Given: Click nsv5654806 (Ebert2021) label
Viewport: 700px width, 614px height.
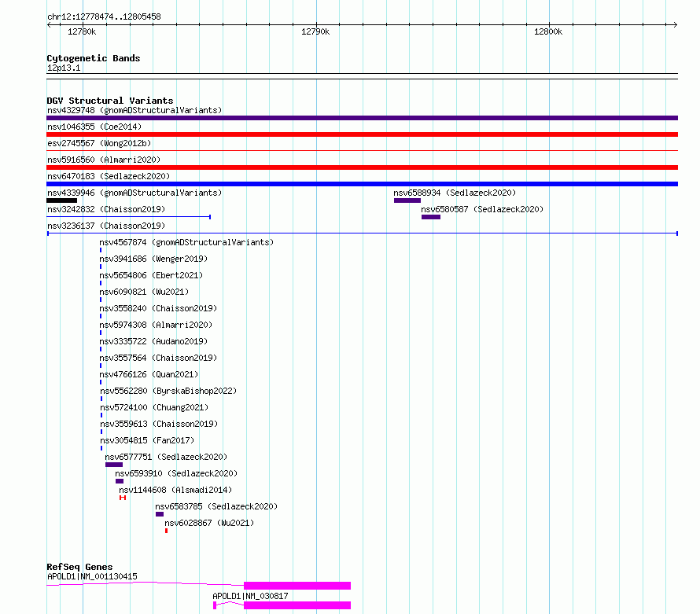Looking at the screenshot, I should 151,275.
